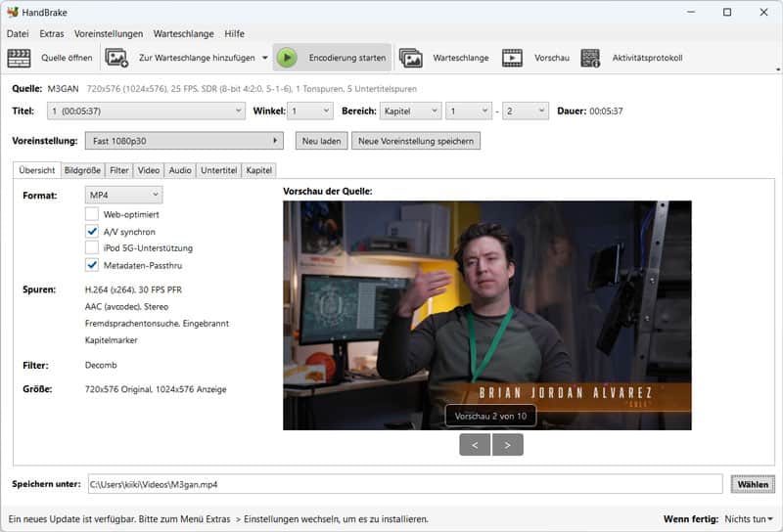The image size is (783, 532).
Task: Click the Quelle öffnen film icon
Action: coord(20,58)
